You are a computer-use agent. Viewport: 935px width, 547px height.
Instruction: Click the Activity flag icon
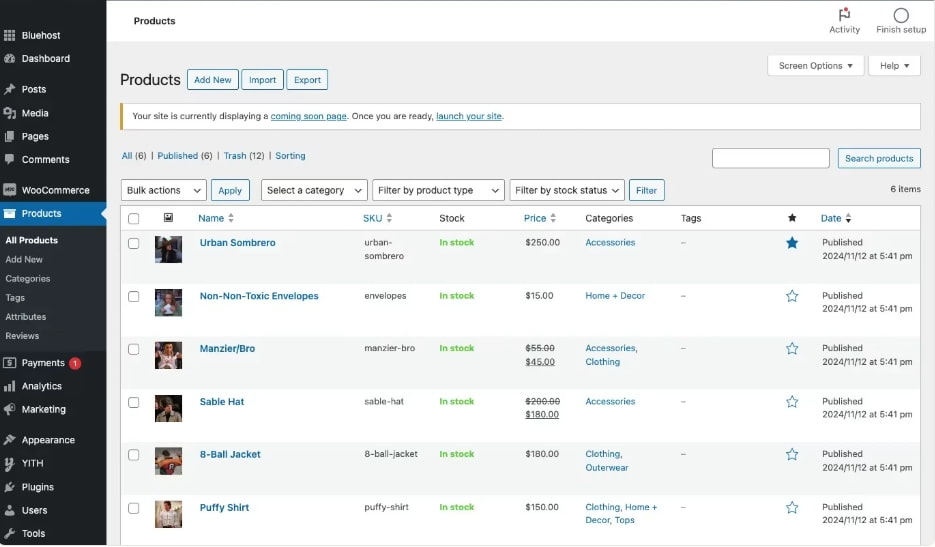[844, 15]
